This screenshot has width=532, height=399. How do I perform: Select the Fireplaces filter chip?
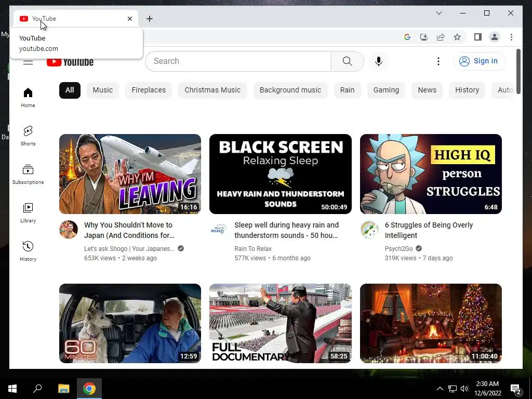tap(149, 90)
